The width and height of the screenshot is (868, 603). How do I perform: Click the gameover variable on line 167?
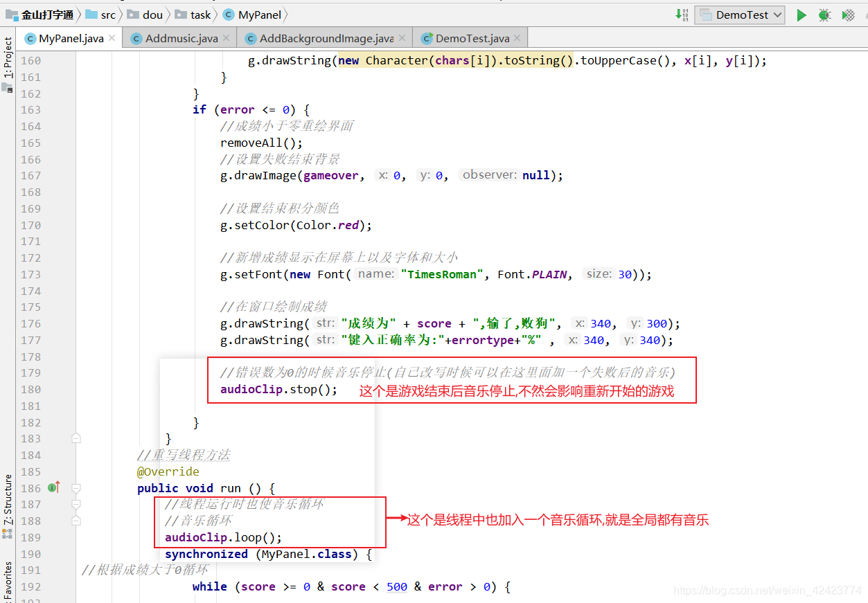(331, 175)
